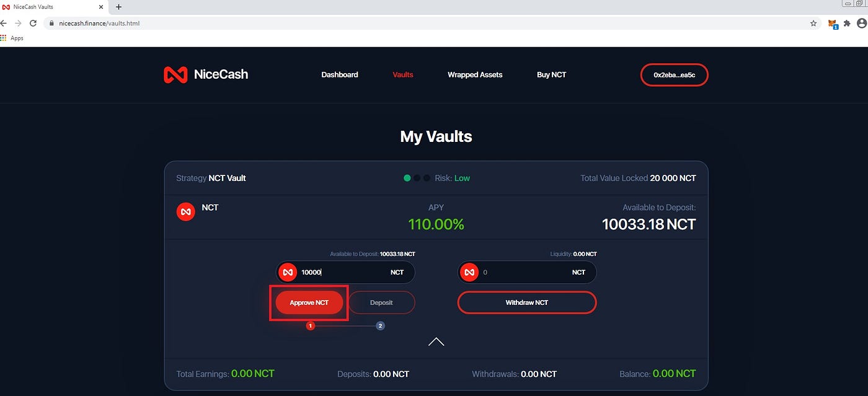Click the 110.00% APY value
Image resolution: width=868 pixels, height=396 pixels.
click(x=436, y=224)
